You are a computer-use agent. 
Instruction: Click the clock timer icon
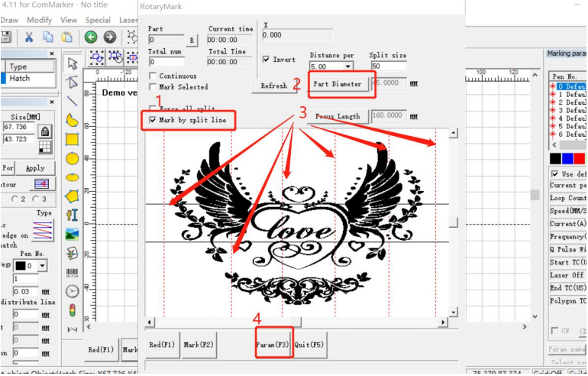(x=73, y=291)
